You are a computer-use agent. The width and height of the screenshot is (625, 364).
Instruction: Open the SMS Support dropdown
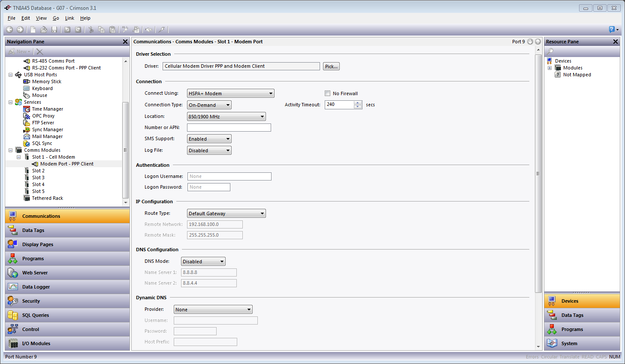[x=209, y=139]
